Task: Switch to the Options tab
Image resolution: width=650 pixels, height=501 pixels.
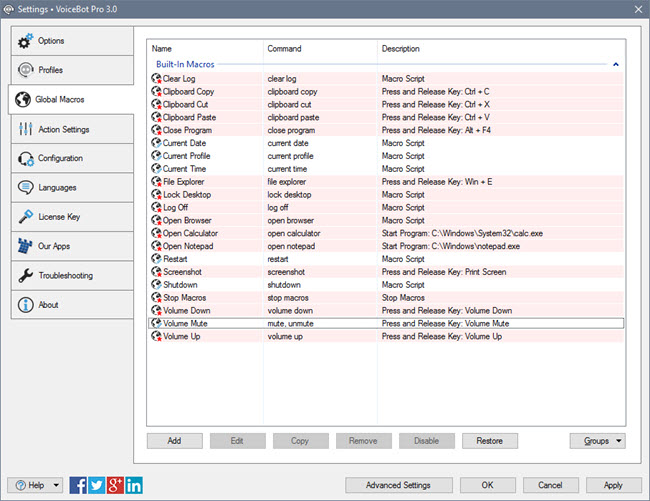Action: click(x=72, y=41)
